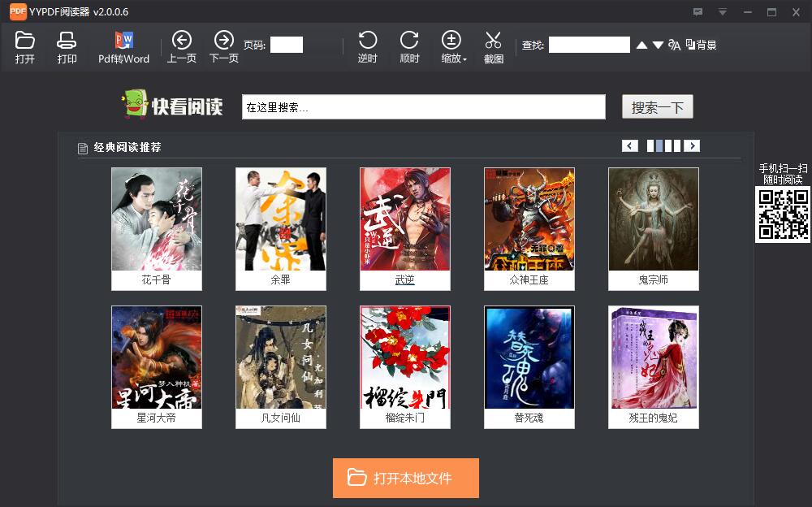Screen dimensions: 812x507
Task: Rotate clockwise with 顺时 icon
Action: coord(409,47)
